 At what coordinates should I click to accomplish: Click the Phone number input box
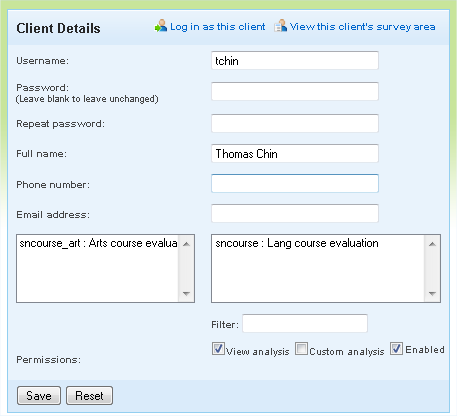(295, 183)
